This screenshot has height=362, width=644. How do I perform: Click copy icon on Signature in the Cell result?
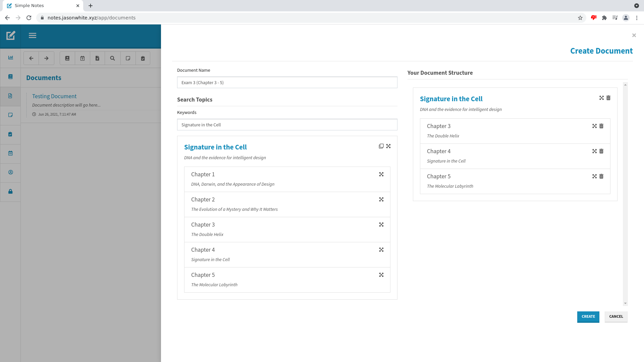tap(381, 146)
